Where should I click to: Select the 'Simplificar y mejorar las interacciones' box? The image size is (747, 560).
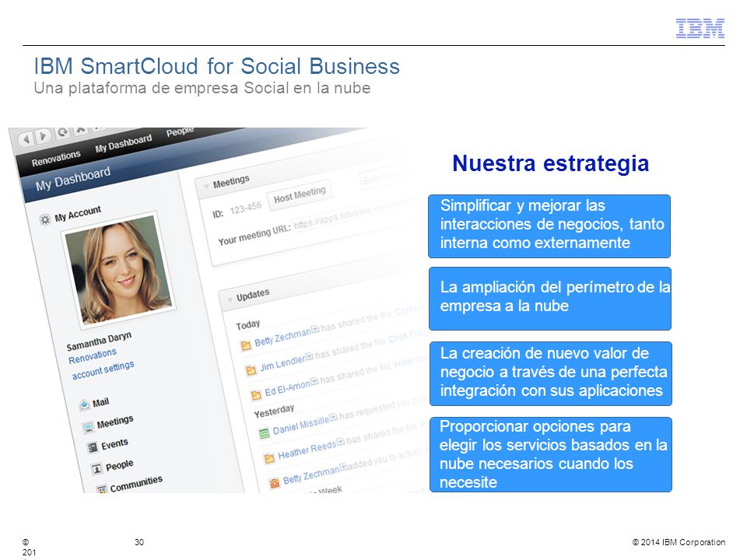tap(549, 226)
